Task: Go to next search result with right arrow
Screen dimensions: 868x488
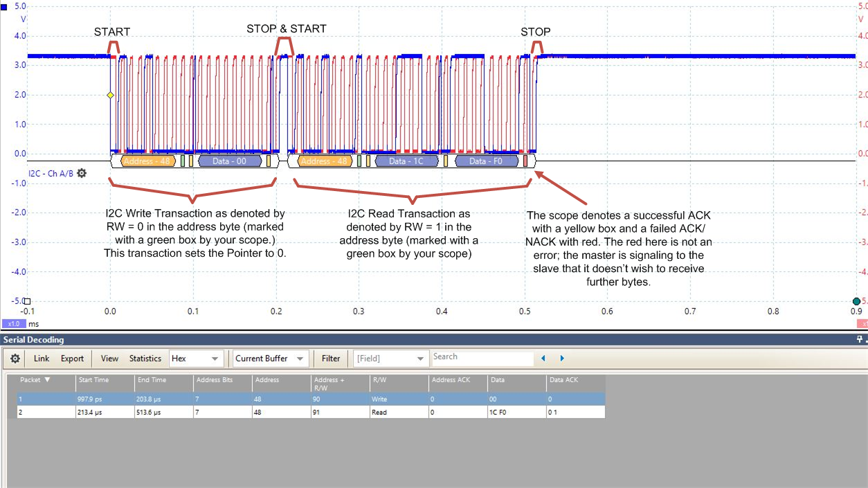Action: [x=561, y=359]
